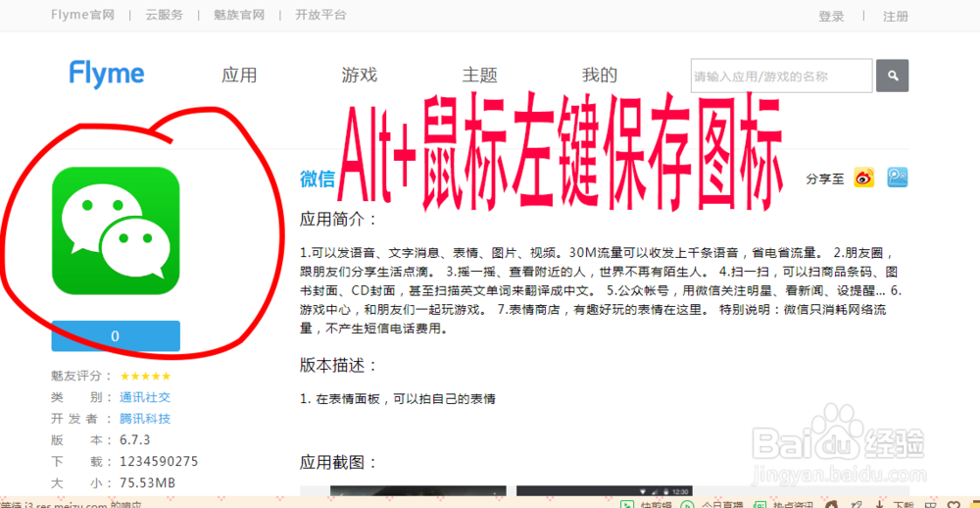
Task: Click the Flyme logo
Action: (x=107, y=75)
